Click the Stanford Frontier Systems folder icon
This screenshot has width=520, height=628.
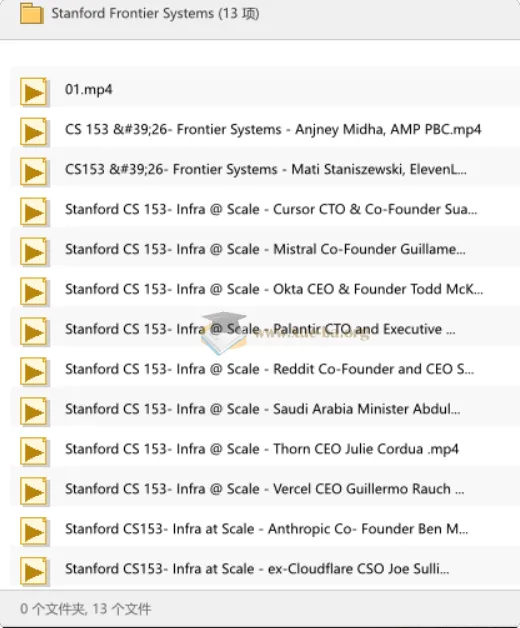32,14
